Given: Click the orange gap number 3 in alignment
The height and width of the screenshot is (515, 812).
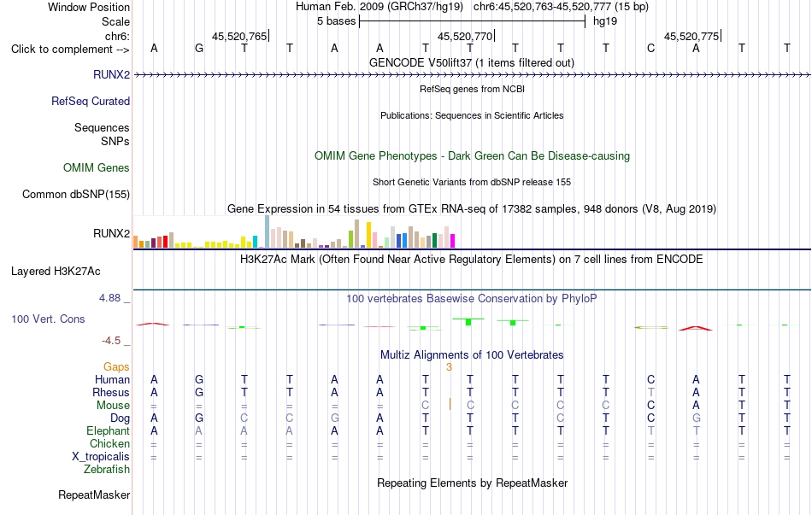Looking at the screenshot, I should [449, 367].
